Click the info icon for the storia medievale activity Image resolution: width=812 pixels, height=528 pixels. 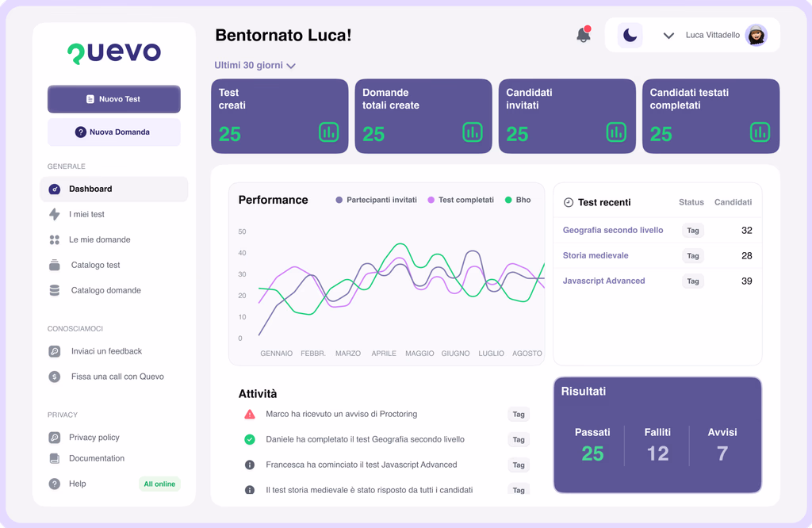[x=250, y=490]
